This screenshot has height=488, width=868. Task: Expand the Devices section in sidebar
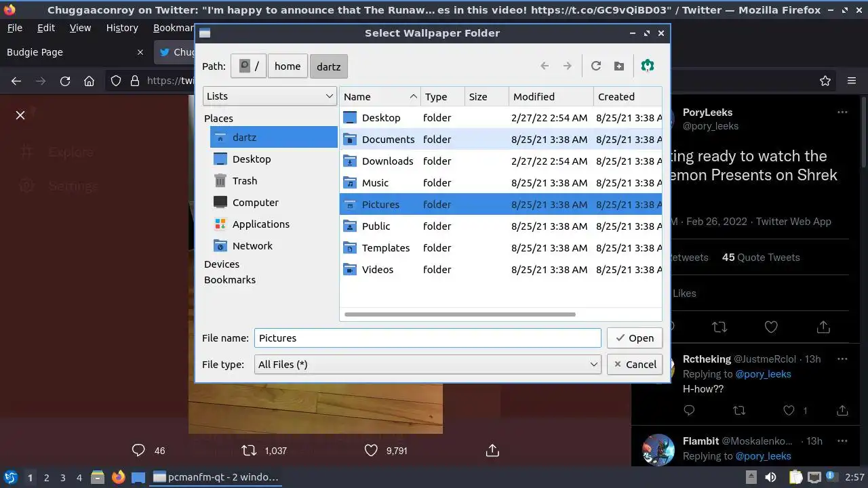(222, 264)
